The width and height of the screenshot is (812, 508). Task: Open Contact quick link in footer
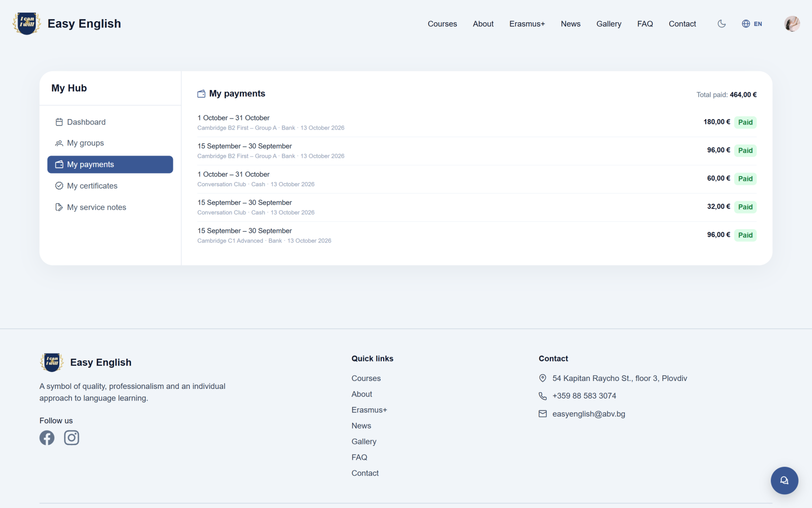pyautogui.click(x=365, y=473)
